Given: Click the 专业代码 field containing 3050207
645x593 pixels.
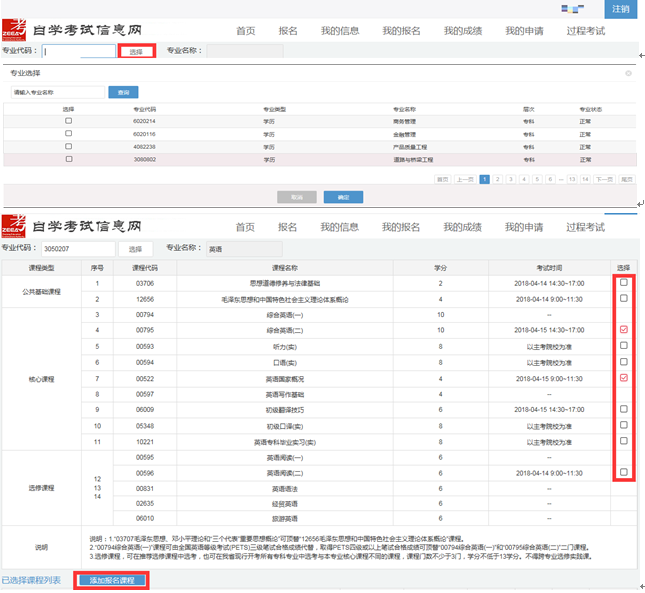Looking at the screenshot, I should [78, 249].
